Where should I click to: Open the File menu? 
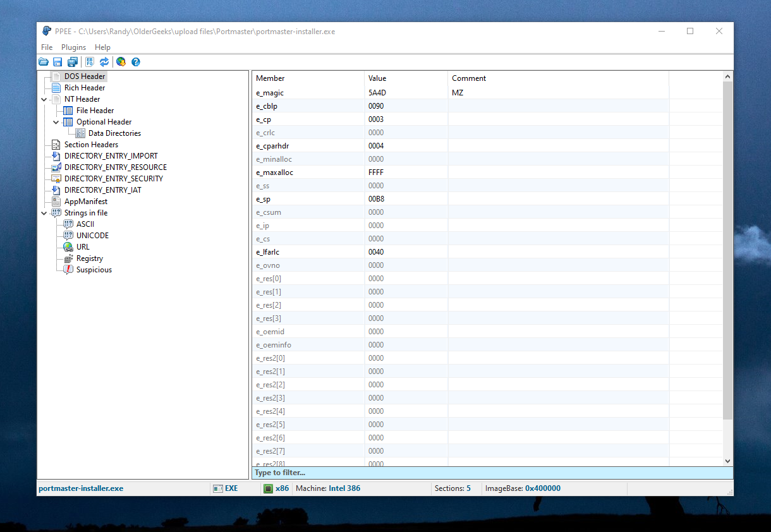pyautogui.click(x=47, y=47)
